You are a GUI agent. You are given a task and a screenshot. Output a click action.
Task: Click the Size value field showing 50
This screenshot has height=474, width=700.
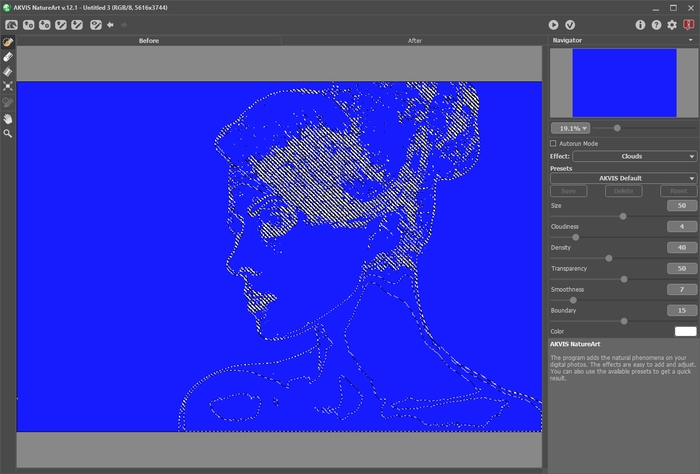point(682,206)
